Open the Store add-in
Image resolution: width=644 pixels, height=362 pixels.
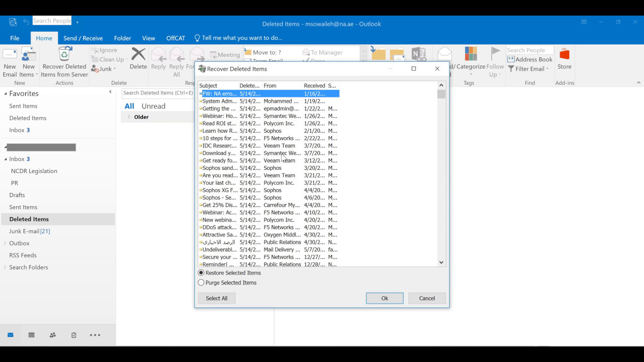click(565, 59)
